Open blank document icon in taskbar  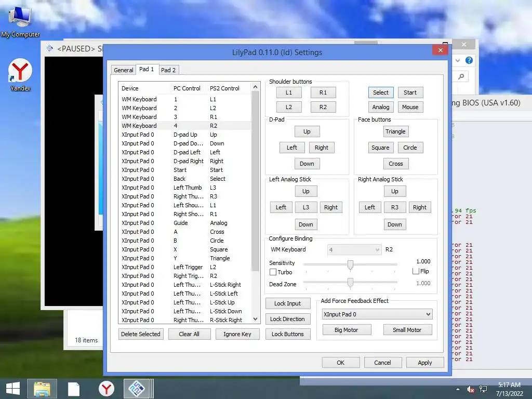coord(74,389)
